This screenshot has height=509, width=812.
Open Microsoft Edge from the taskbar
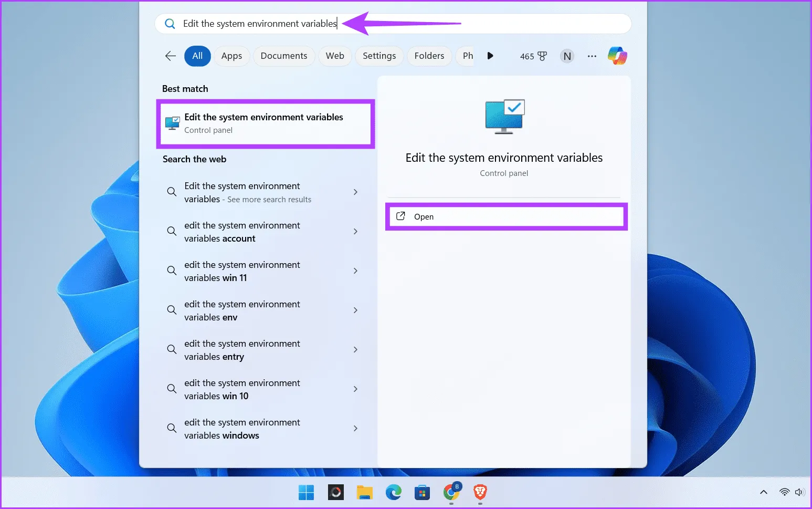pyautogui.click(x=393, y=492)
